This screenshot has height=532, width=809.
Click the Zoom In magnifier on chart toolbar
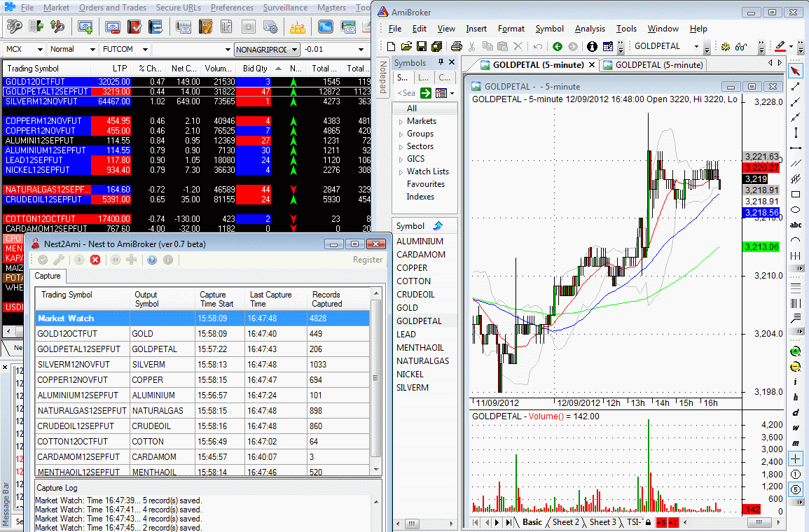[796, 351]
